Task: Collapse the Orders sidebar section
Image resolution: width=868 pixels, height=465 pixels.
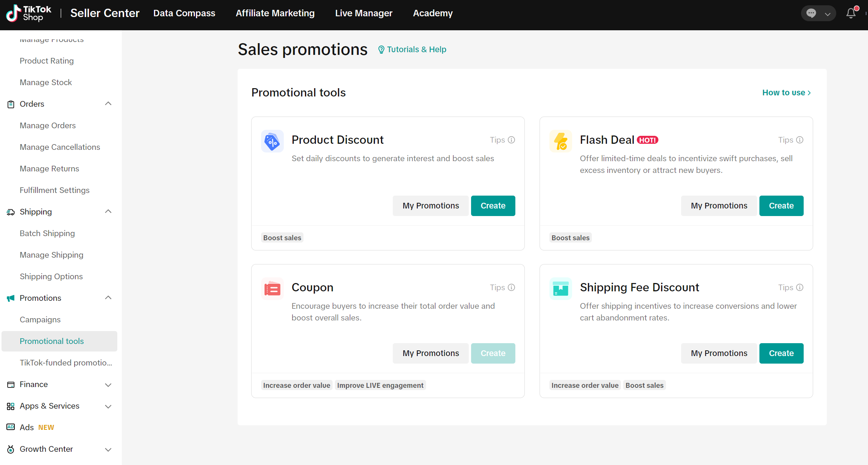Action: point(108,104)
